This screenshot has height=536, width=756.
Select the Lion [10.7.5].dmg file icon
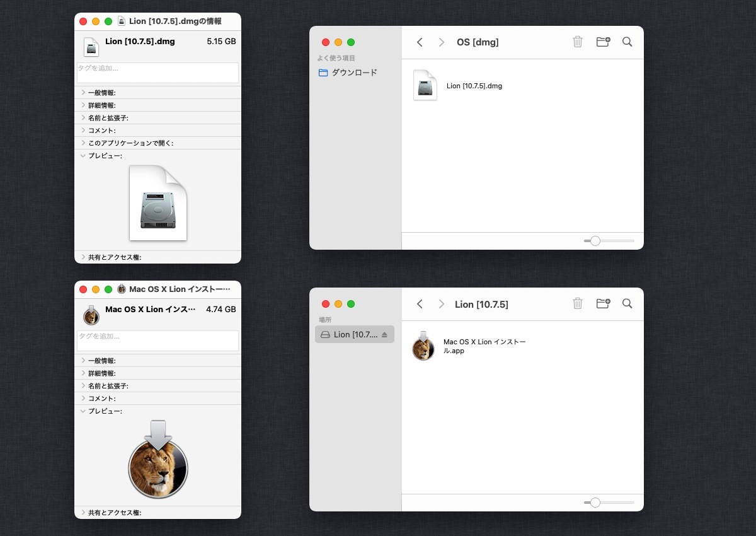425,85
